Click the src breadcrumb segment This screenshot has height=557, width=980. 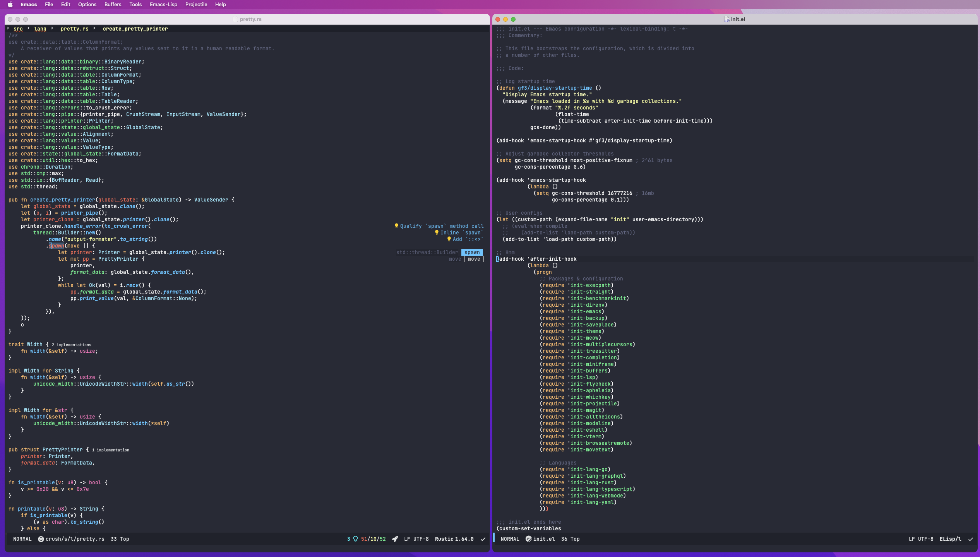(x=18, y=29)
